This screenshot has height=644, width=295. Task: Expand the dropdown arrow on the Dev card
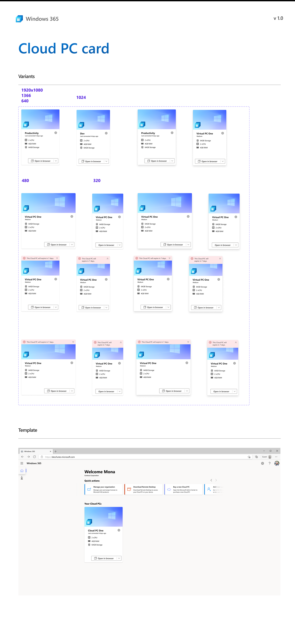tap(106, 161)
